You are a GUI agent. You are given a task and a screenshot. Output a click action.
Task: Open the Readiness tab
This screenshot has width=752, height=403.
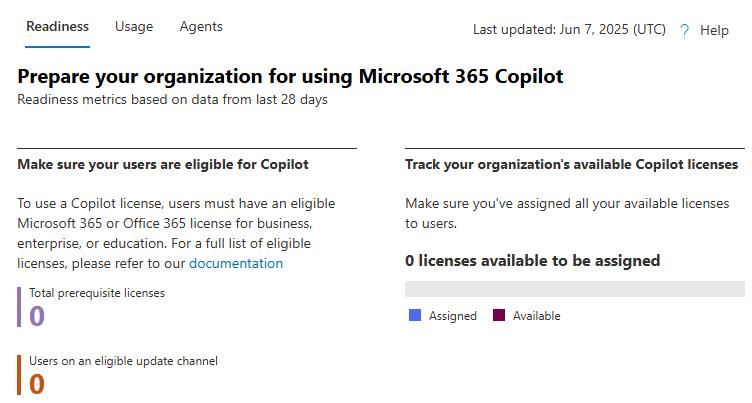coord(57,26)
